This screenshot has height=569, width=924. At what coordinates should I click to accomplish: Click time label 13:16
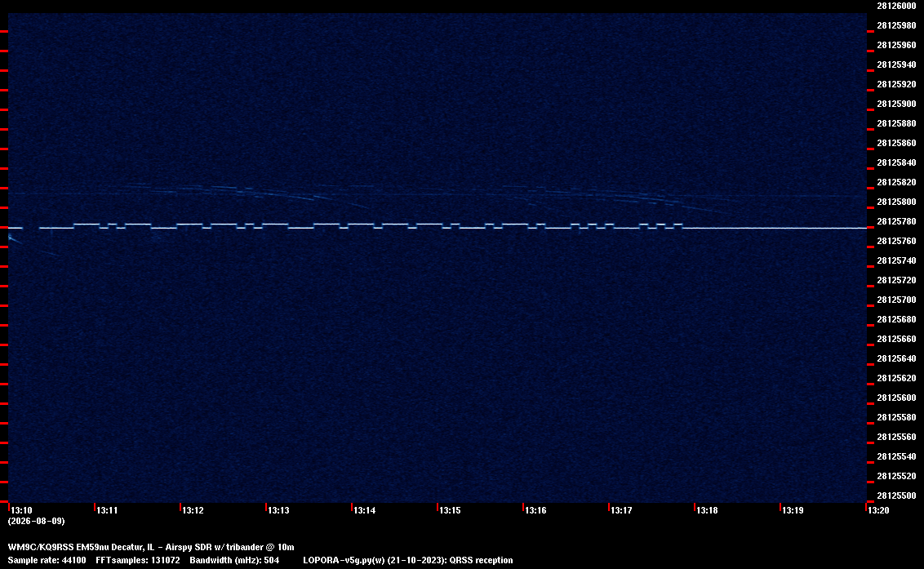535,510
